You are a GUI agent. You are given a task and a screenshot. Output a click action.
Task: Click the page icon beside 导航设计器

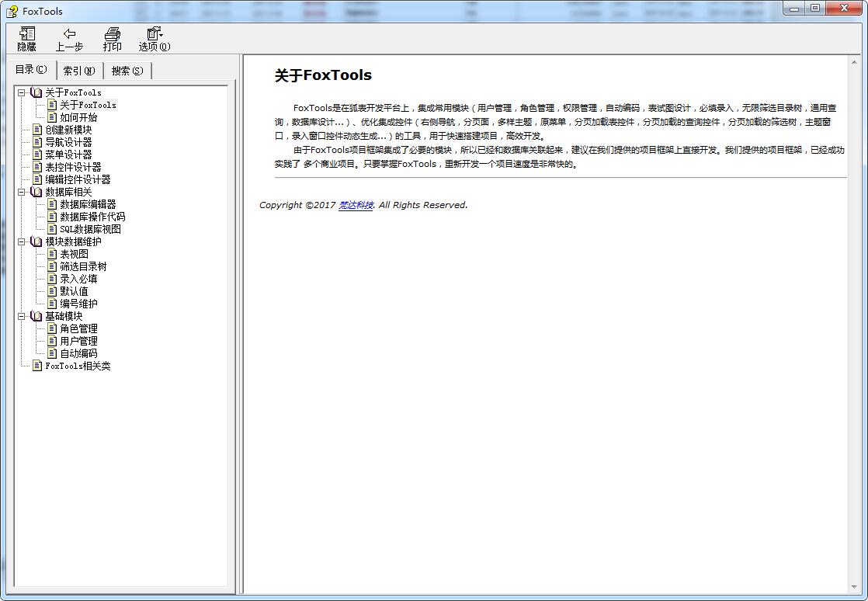pos(37,142)
